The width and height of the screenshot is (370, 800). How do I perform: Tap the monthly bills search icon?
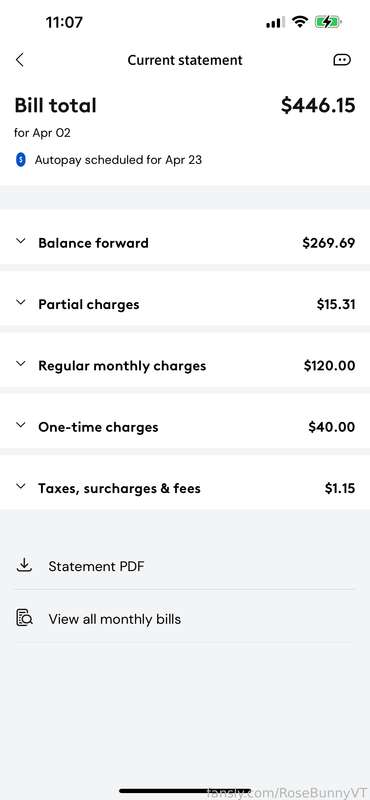[24, 618]
